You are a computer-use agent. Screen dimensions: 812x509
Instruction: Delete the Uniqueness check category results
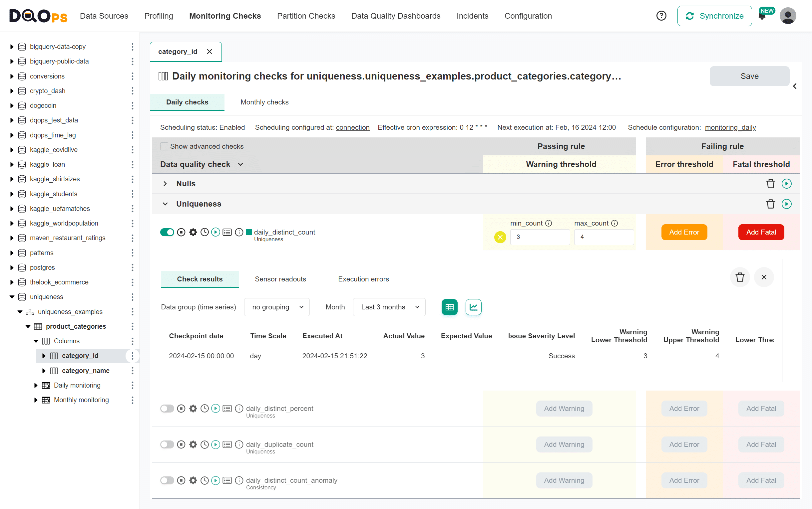click(771, 204)
